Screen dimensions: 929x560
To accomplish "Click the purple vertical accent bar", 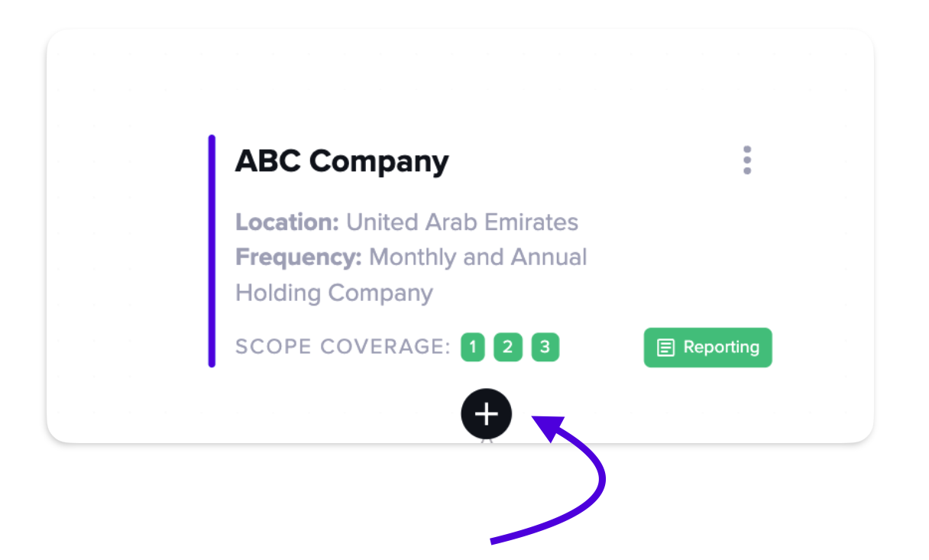I will [212, 251].
